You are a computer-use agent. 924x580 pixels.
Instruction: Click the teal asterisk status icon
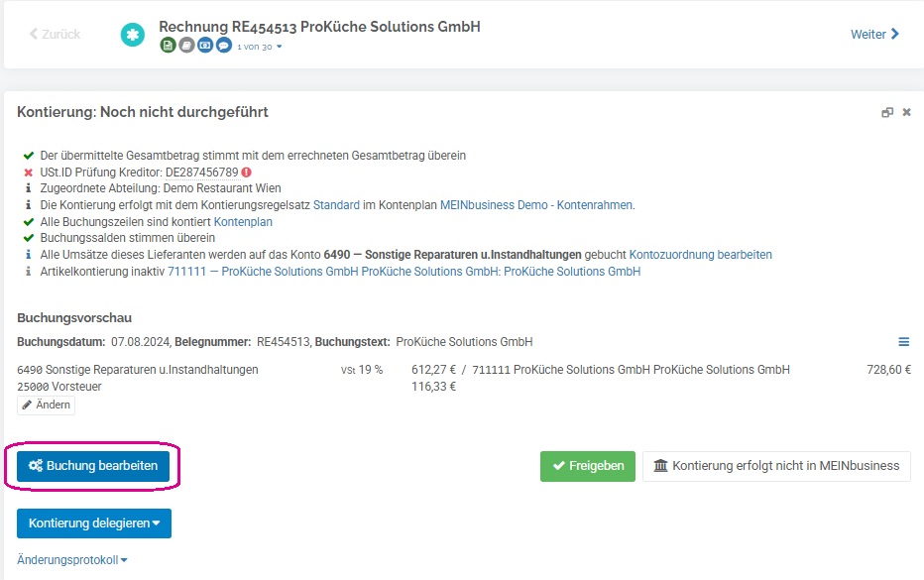[133, 35]
